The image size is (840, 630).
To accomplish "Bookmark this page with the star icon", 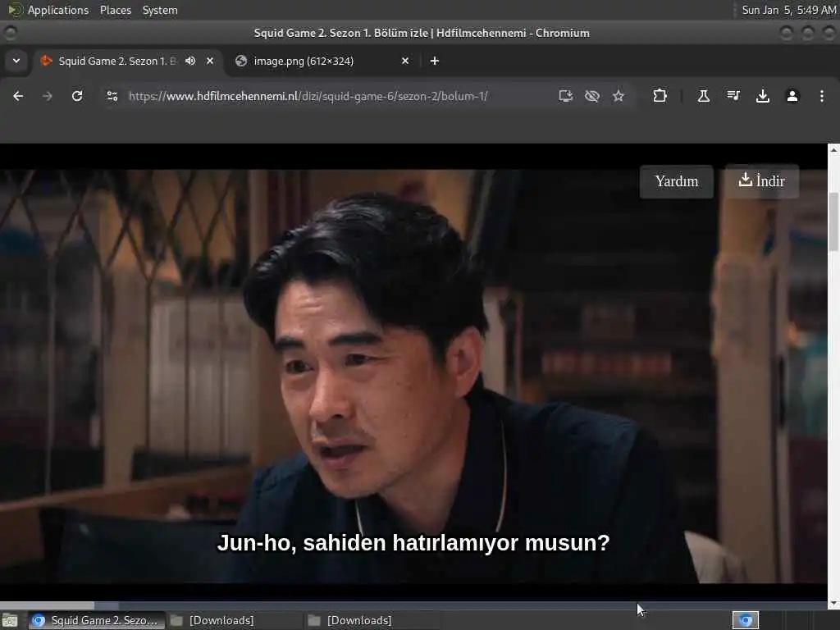I will (x=619, y=96).
